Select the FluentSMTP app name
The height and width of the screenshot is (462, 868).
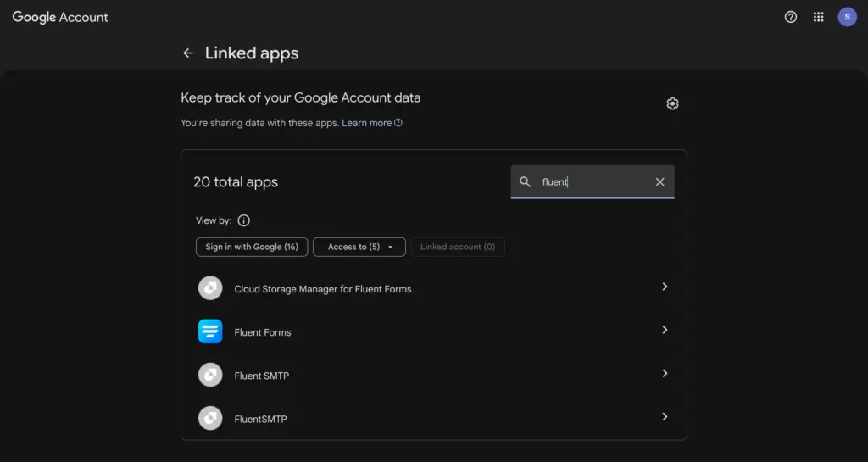(x=260, y=420)
